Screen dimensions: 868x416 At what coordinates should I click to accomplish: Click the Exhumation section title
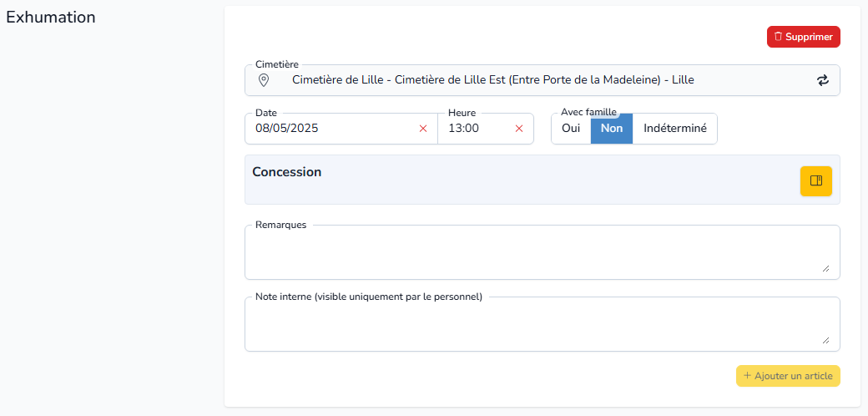[x=51, y=18]
